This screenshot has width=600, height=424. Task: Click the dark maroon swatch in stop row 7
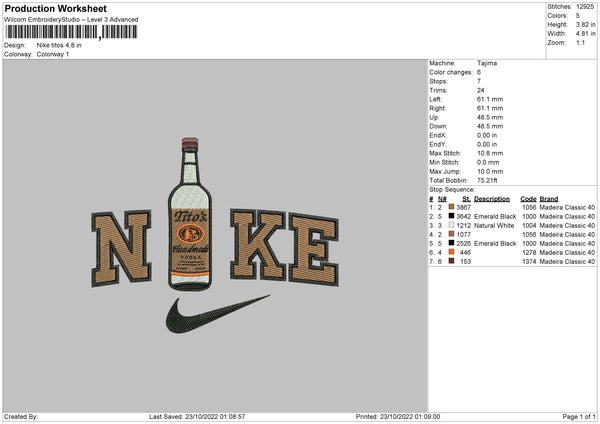coord(452,261)
